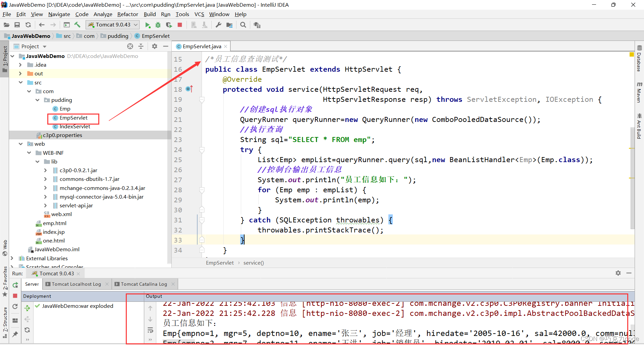Click the Open folder toolbar icon
The width and height of the screenshot is (644, 345).
click(x=6, y=25)
